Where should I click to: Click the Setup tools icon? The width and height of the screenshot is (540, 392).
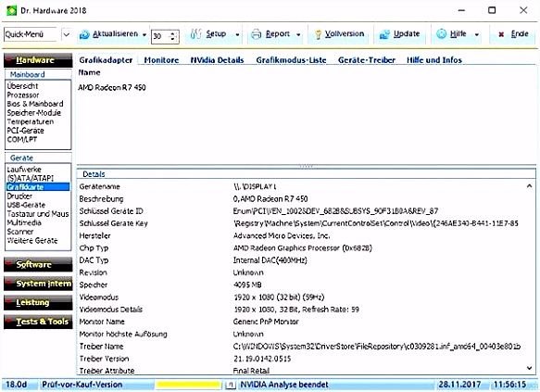(x=195, y=33)
